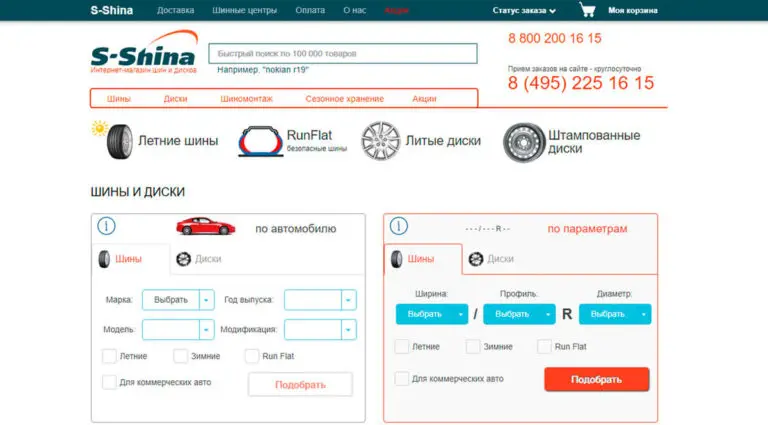Check Run Flat in by-car panel

point(252,356)
